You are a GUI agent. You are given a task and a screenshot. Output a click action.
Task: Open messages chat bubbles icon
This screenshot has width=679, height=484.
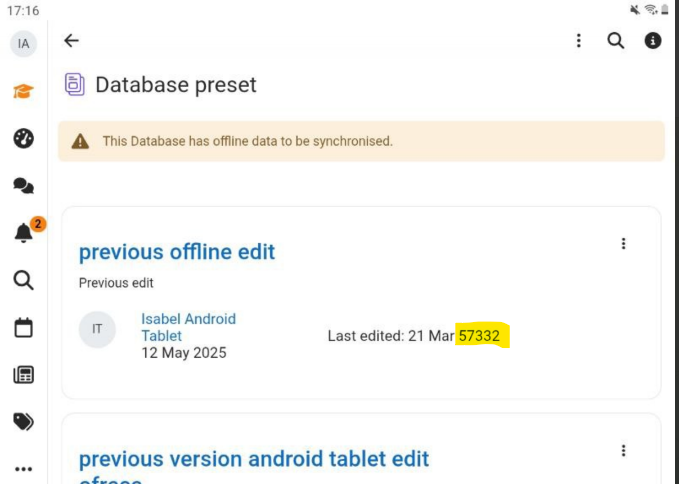(x=23, y=186)
